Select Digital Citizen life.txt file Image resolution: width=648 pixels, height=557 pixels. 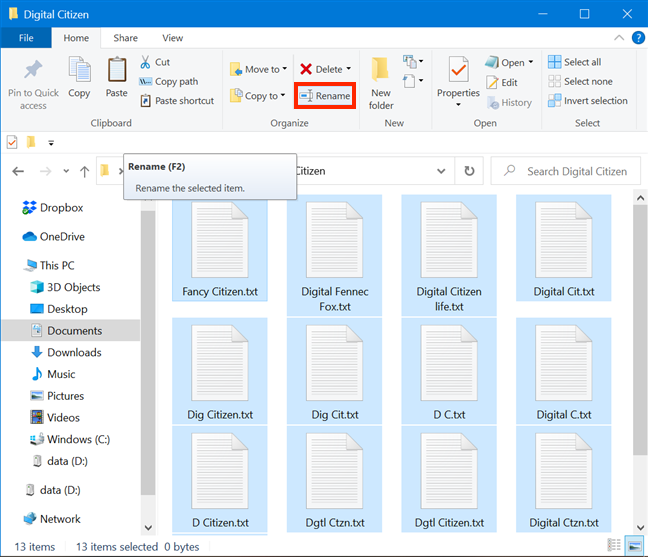tap(449, 255)
